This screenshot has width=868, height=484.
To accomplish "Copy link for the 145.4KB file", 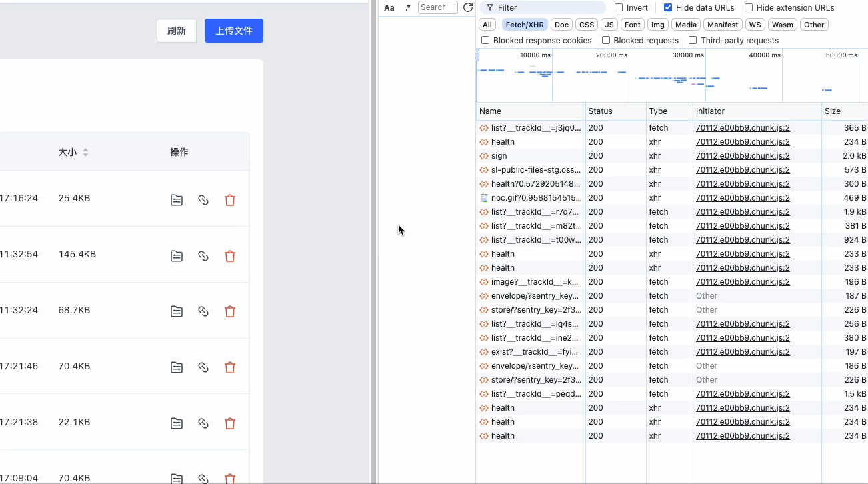I will pyautogui.click(x=203, y=256).
